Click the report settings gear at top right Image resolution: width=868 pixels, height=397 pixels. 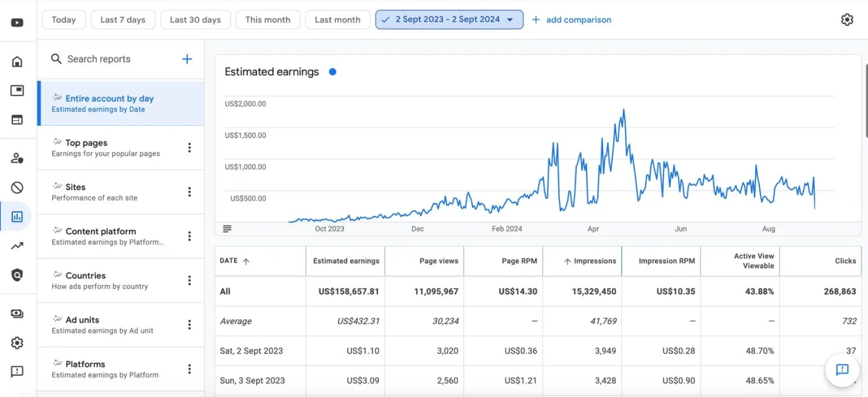[x=847, y=20]
